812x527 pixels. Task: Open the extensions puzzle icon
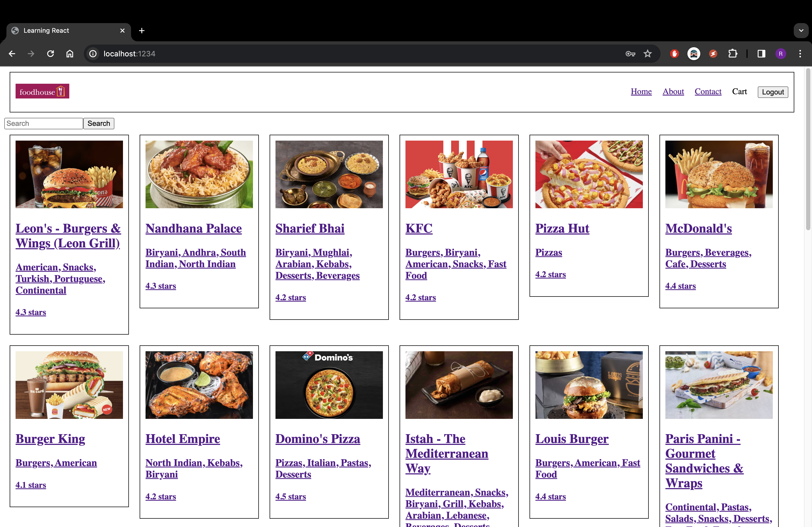coord(733,54)
